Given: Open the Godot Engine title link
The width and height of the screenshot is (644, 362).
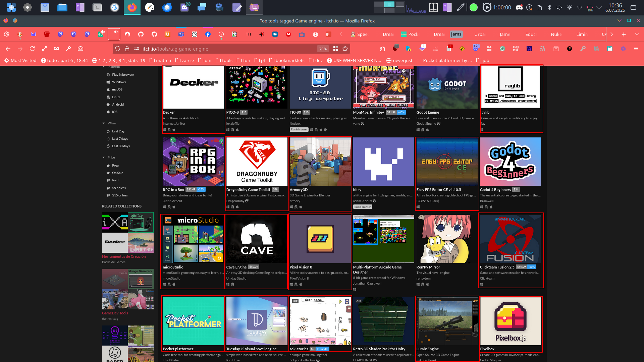Looking at the screenshot, I should (x=428, y=112).
